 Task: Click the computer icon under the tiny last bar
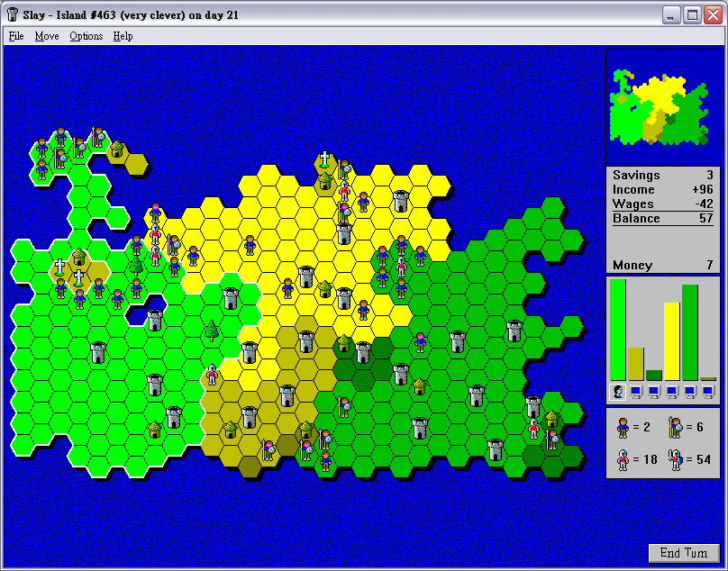(x=708, y=392)
